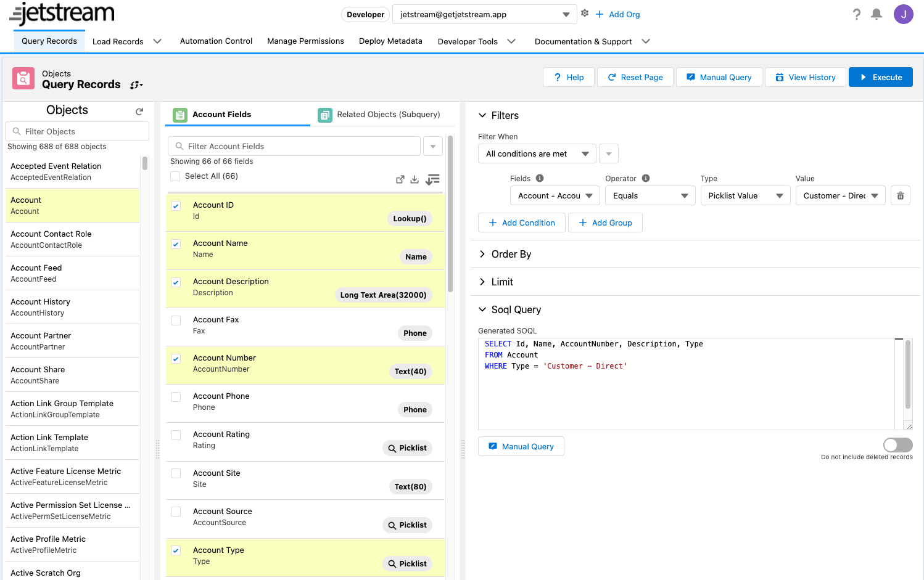
Task: Open the user avatar menu
Action: click(x=903, y=14)
